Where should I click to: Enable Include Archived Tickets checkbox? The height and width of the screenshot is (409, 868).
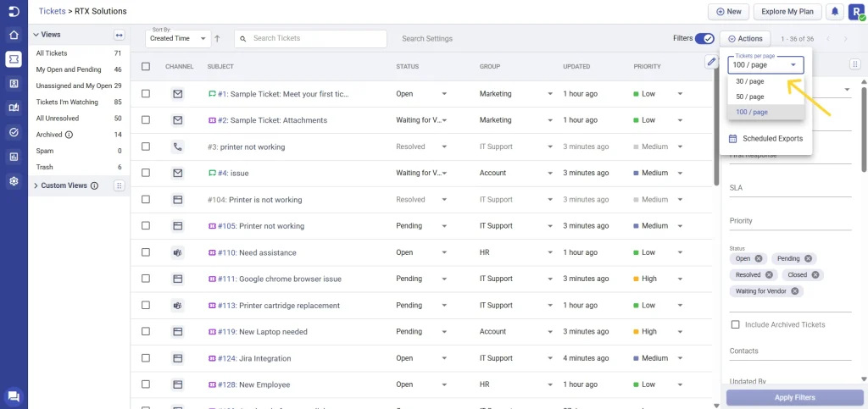(x=735, y=324)
